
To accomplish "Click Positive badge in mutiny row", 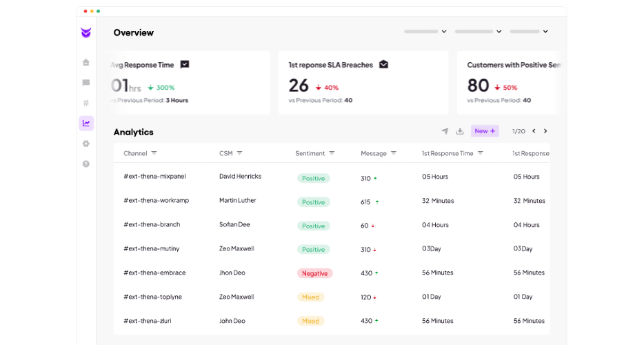I will click(x=313, y=250).
